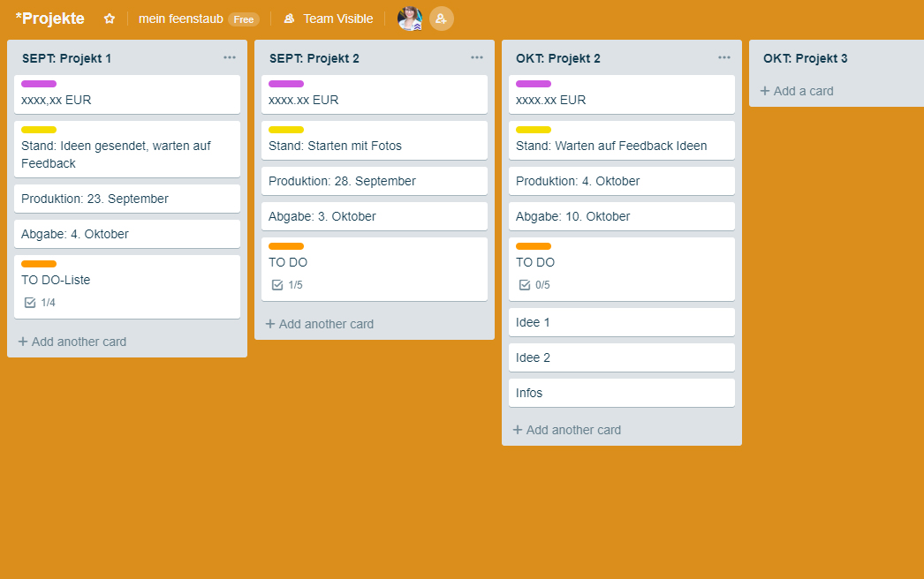Screen dimensions: 924x579
Task: Click the 0/5 checklist badge
Action: pyautogui.click(x=534, y=285)
